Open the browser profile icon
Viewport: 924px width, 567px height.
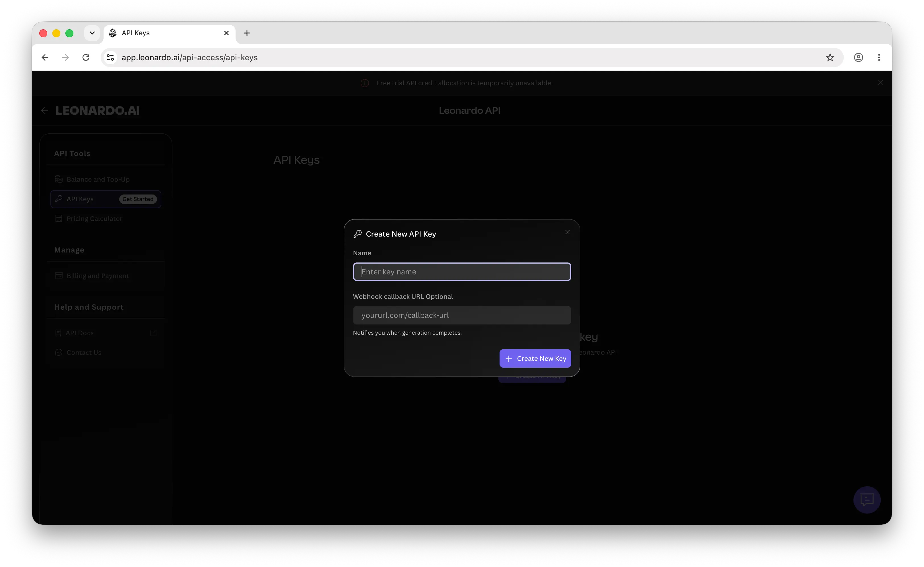(858, 57)
